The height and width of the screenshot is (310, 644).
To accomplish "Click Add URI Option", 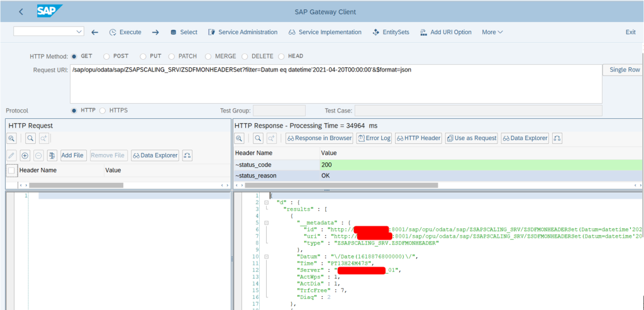I will 446,32.
